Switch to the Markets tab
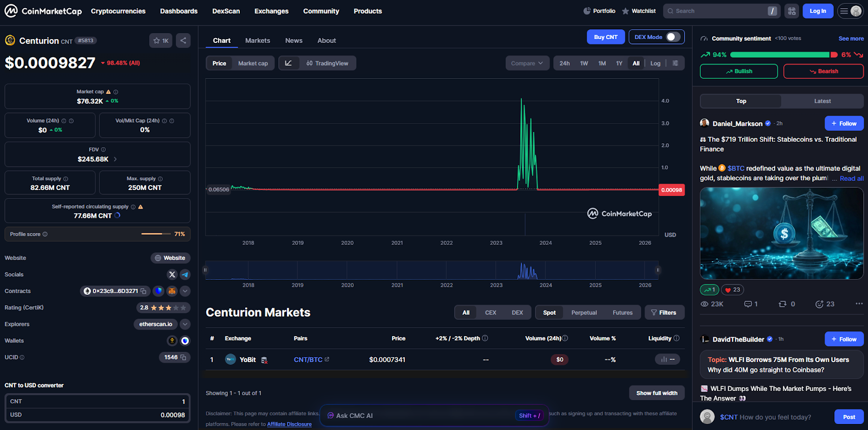Image resolution: width=868 pixels, height=430 pixels. tap(257, 41)
